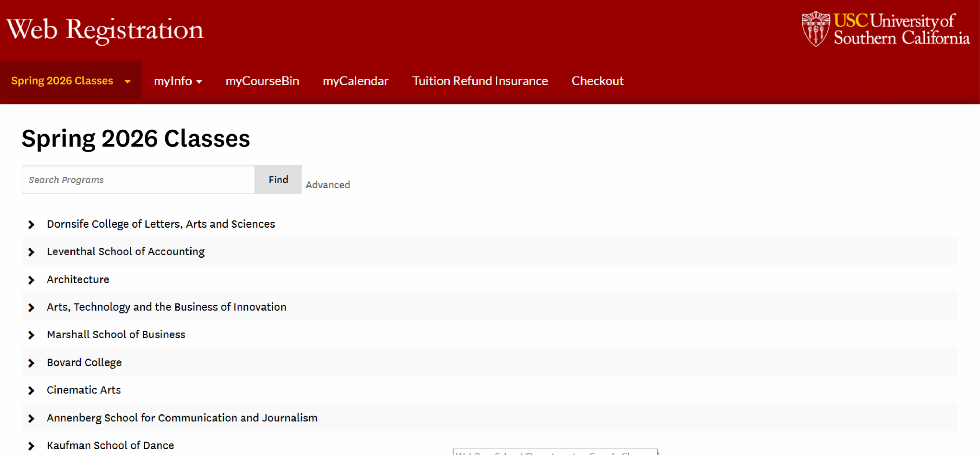Open the Checkout page
Screen dimensions: 980x455
597,81
